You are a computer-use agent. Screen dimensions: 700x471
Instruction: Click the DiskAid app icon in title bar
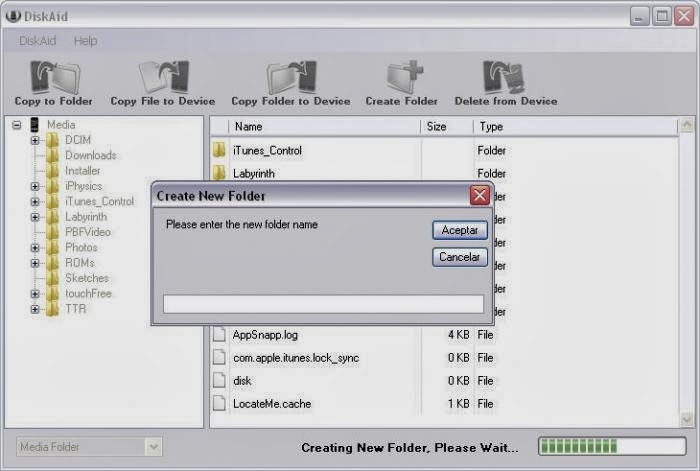[x=13, y=16]
